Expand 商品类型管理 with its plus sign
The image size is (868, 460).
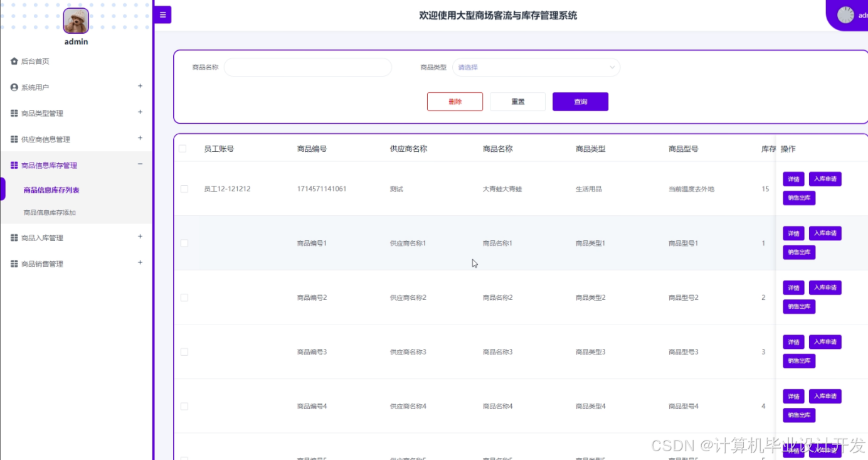pos(140,112)
